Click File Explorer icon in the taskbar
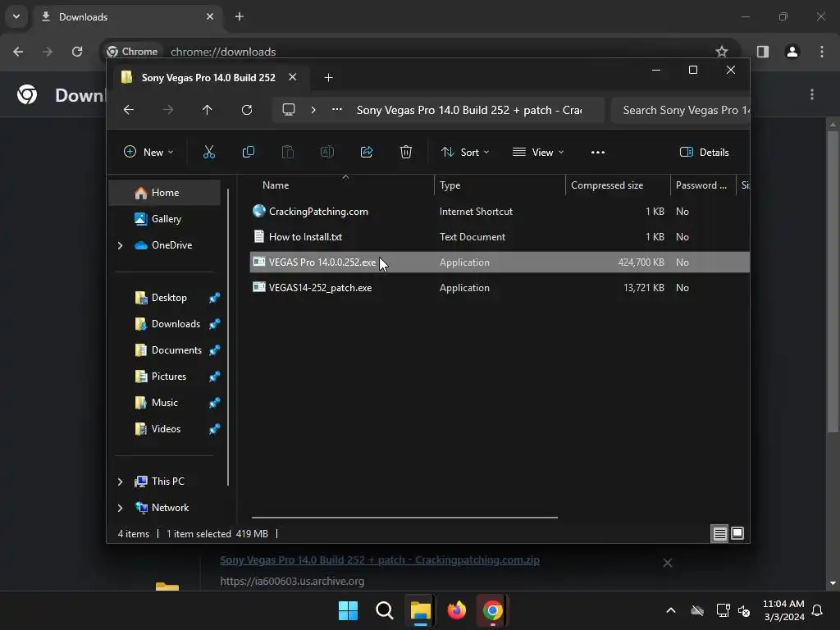840x630 pixels. [421, 610]
